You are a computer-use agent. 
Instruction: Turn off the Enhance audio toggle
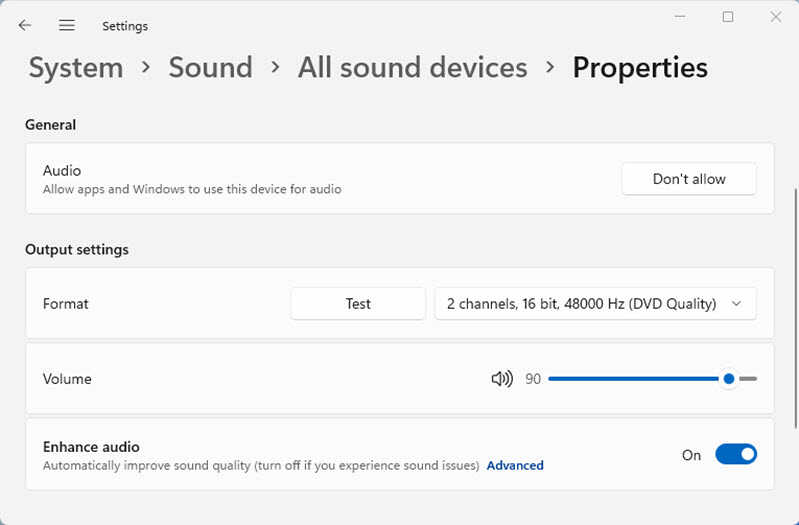pyautogui.click(x=736, y=454)
